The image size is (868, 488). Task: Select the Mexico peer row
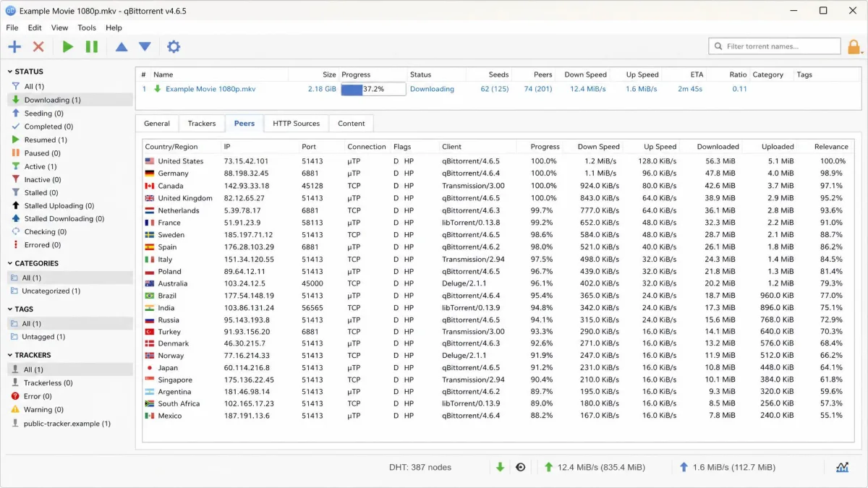(498, 416)
